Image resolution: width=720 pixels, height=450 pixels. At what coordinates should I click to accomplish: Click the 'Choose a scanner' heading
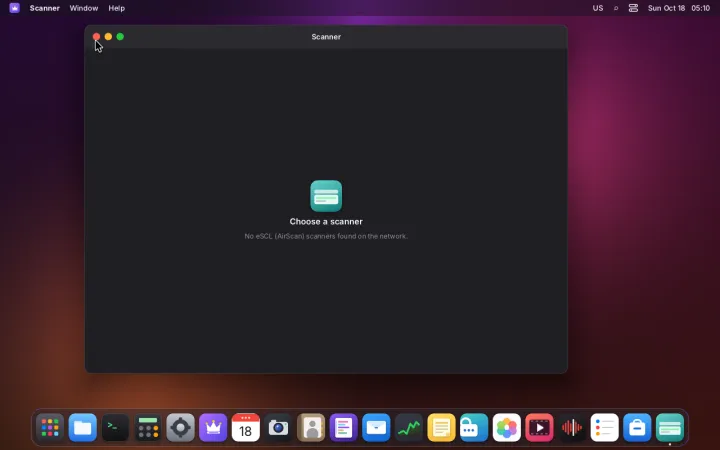pos(326,221)
